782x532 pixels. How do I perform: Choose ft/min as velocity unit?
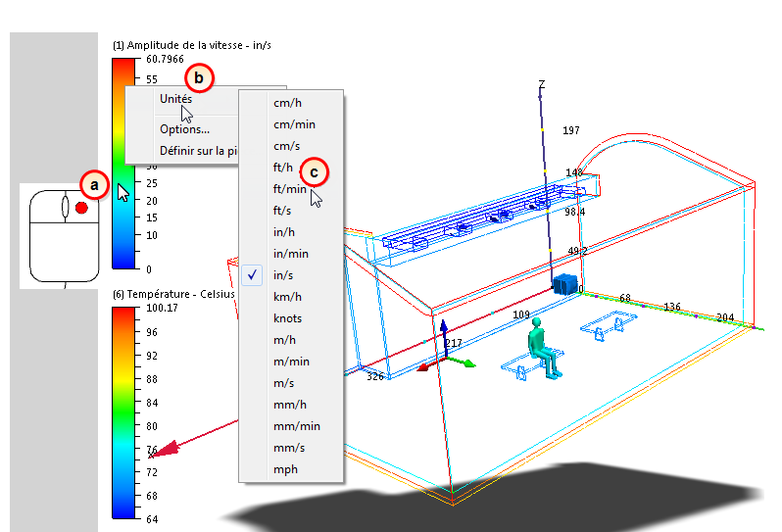click(x=291, y=189)
